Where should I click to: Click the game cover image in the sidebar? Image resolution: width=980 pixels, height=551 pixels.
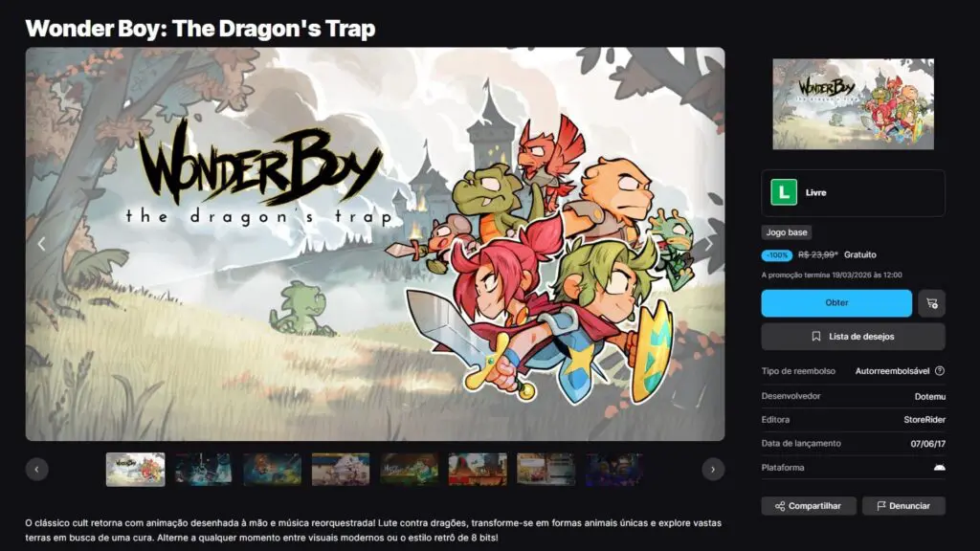click(x=853, y=104)
